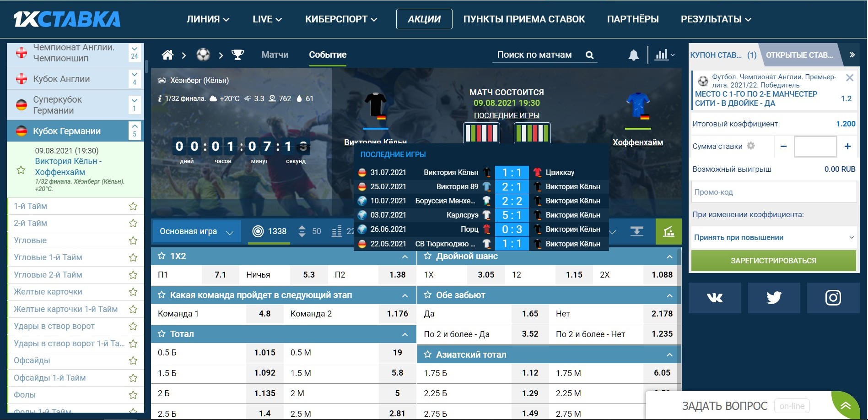This screenshot has width=868, height=420.
Task: Click the collapse-all markets arrow icon
Action: coord(636,231)
